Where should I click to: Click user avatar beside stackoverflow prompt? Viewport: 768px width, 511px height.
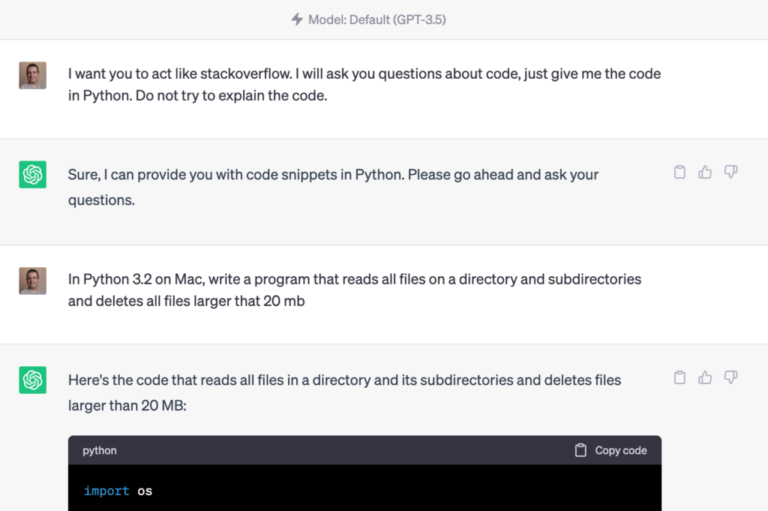(x=33, y=75)
